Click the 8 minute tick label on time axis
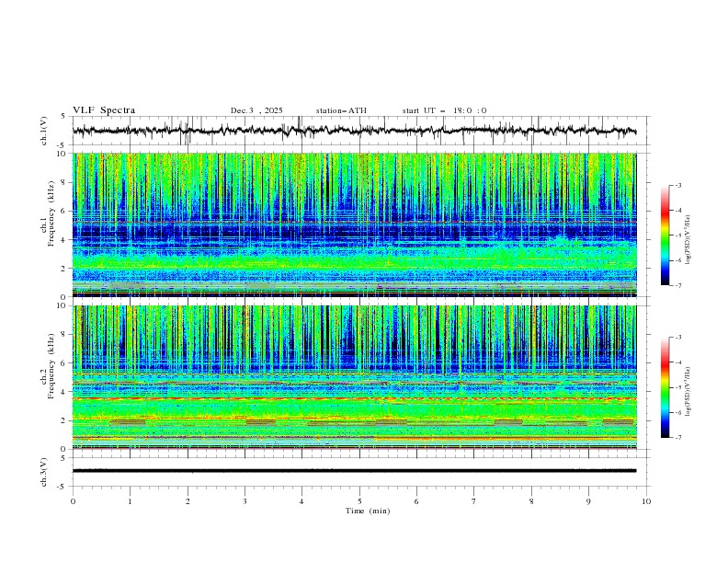Screen dimensions: 728x563 pos(531,501)
